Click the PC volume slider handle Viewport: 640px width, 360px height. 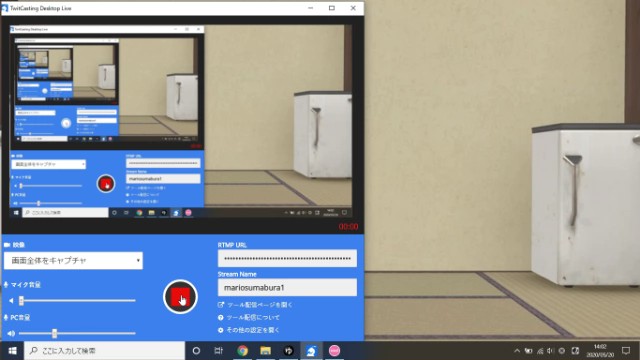pyautogui.click(x=54, y=333)
